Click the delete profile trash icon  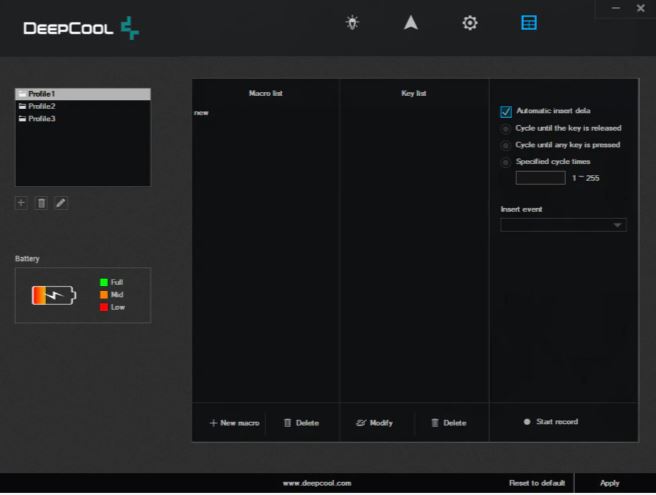pos(41,203)
